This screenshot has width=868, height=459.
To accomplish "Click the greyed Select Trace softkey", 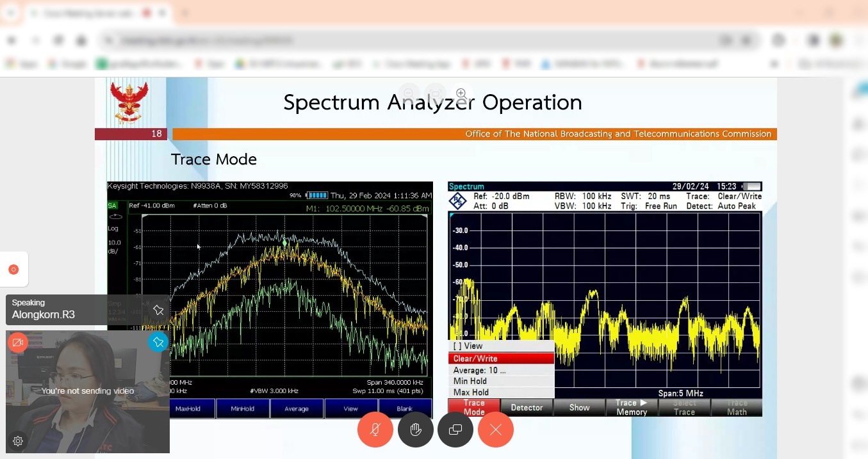I will tap(684, 408).
